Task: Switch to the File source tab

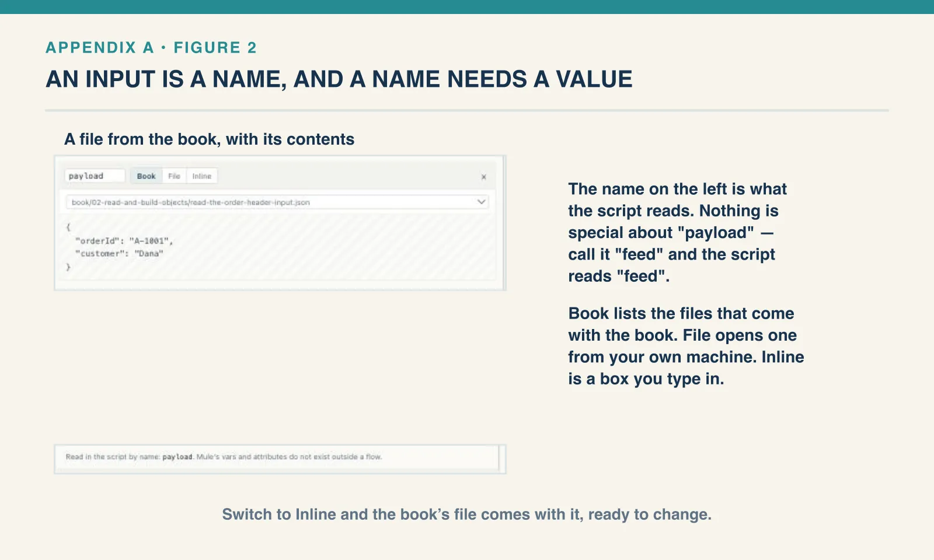Action: (174, 176)
